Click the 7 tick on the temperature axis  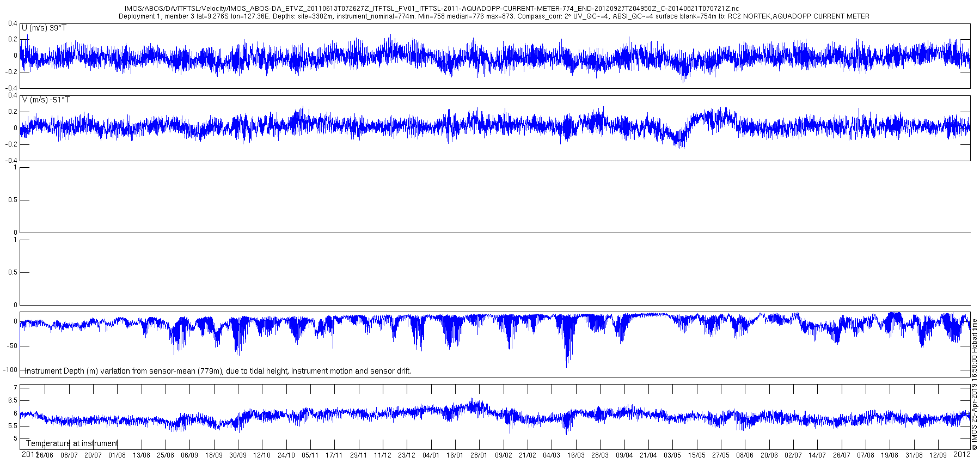(x=15, y=388)
